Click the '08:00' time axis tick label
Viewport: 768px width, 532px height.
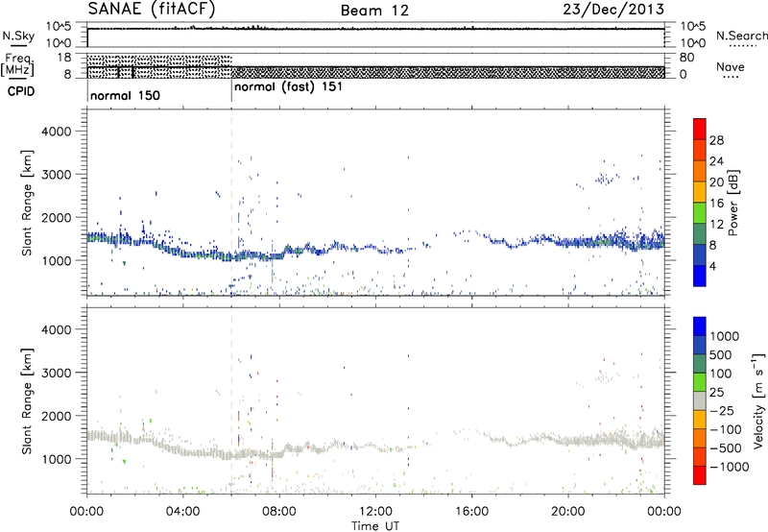pyautogui.click(x=279, y=512)
